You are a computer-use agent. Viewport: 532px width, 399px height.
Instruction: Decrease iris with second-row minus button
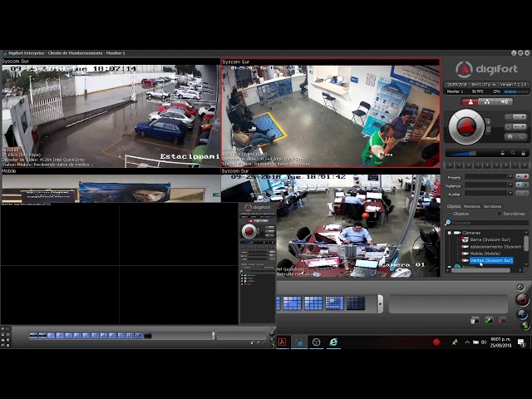click(x=516, y=126)
